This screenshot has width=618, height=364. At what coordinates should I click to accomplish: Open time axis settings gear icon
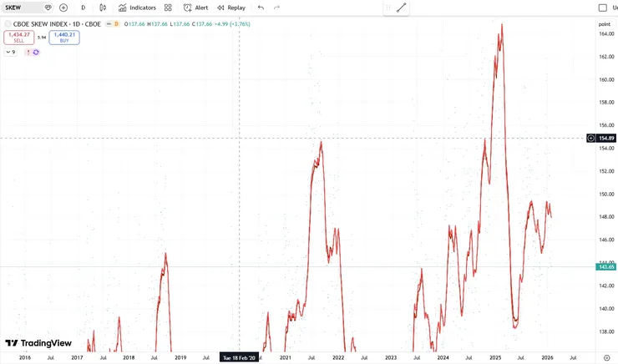click(x=607, y=357)
